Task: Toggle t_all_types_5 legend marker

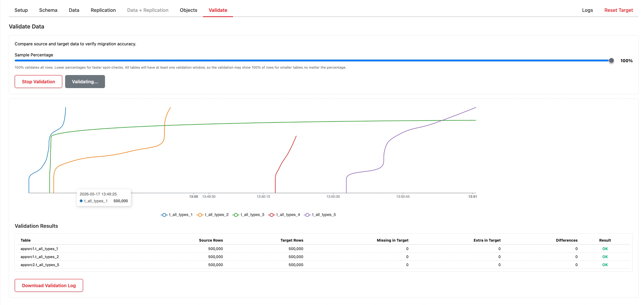Action: [x=307, y=215]
